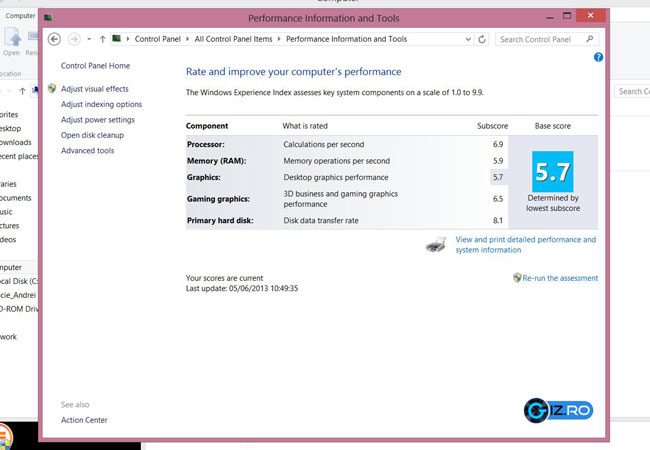This screenshot has height=450, width=650.
Task: Maximize the Performance Information window
Action: point(567,16)
